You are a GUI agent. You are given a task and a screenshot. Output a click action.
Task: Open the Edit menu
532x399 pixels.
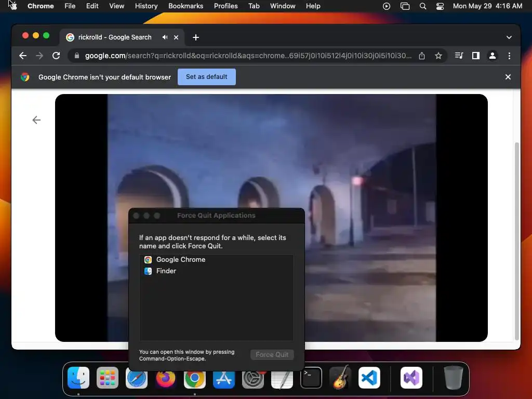(x=92, y=6)
